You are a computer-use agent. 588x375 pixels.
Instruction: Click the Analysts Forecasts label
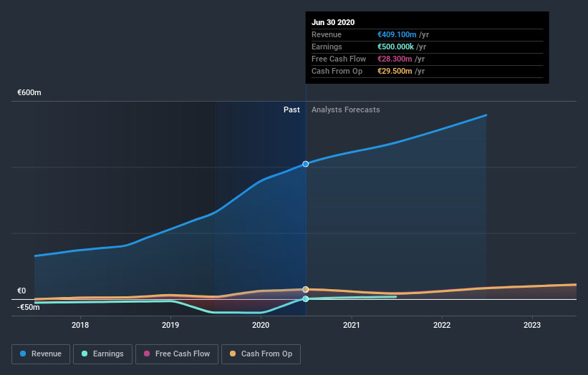click(346, 109)
